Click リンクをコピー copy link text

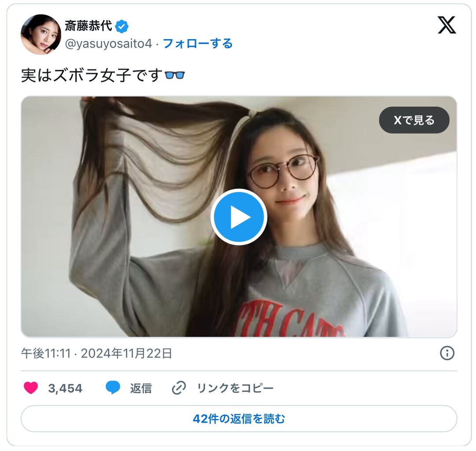click(x=235, y=388)
